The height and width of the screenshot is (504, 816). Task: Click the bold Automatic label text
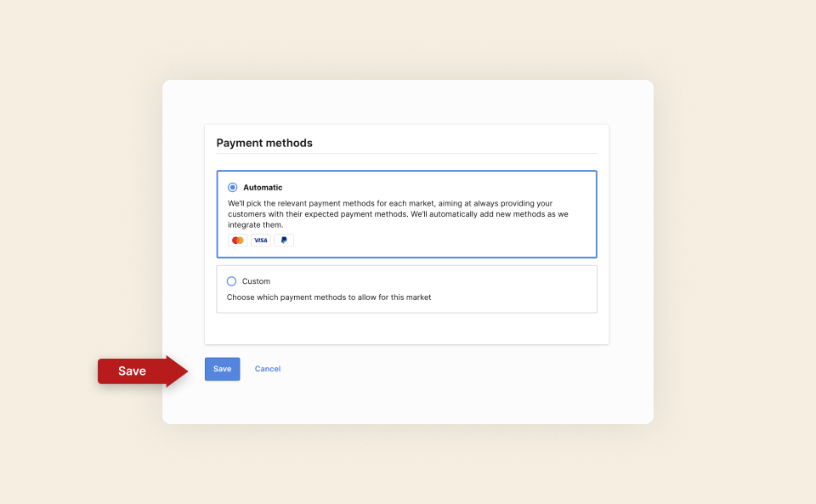263,187
